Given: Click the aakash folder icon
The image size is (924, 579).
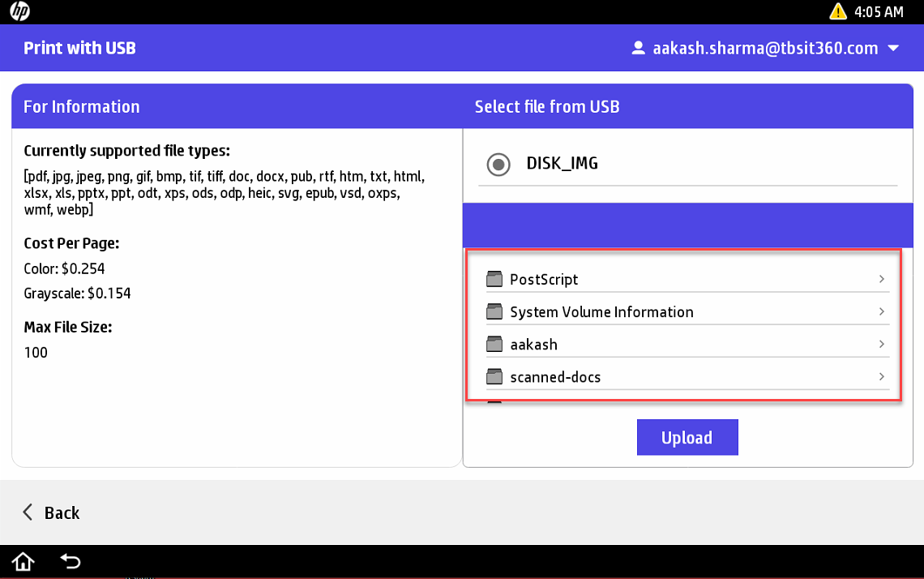Looking at the screenshot, I should tap(494, 345).
